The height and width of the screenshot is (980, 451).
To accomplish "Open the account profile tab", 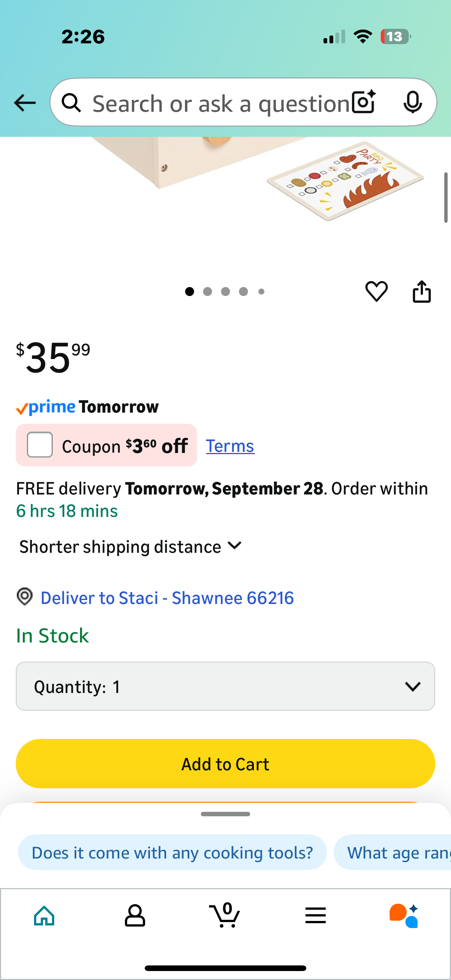I will [x=135, y=915].
